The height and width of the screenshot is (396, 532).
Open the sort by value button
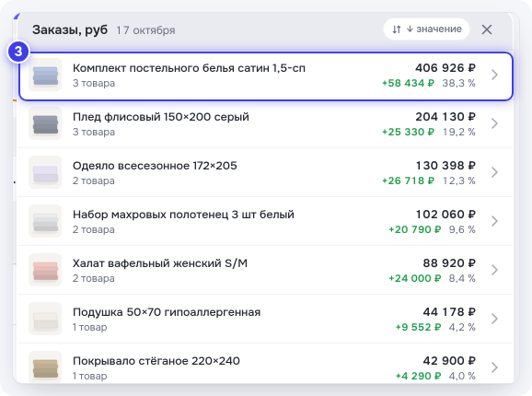[426, 29]
